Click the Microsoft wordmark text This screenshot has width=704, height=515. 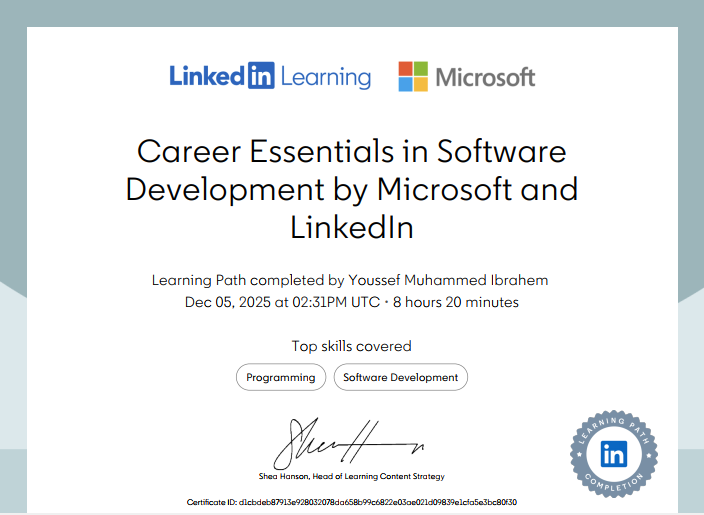coord(485,77)
